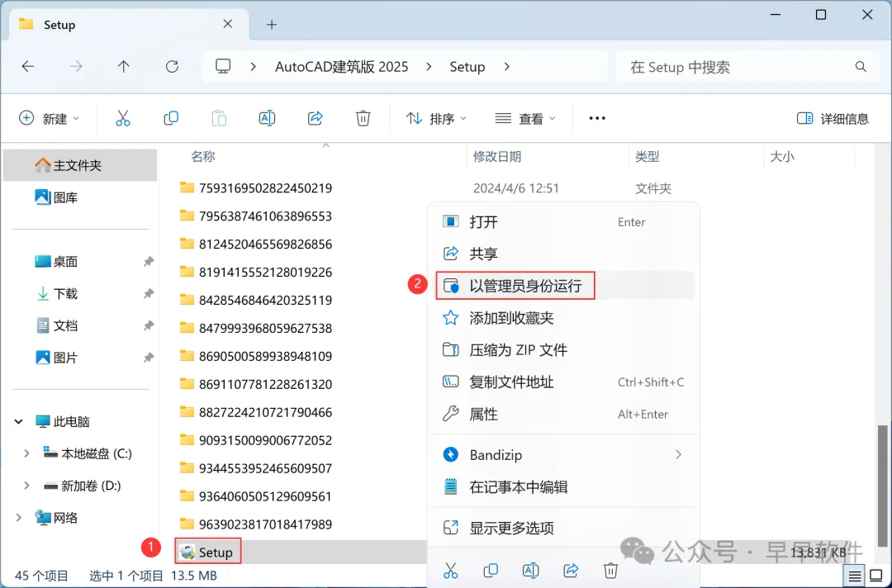Open the 排序 sort dropdown

click(436, 118)
